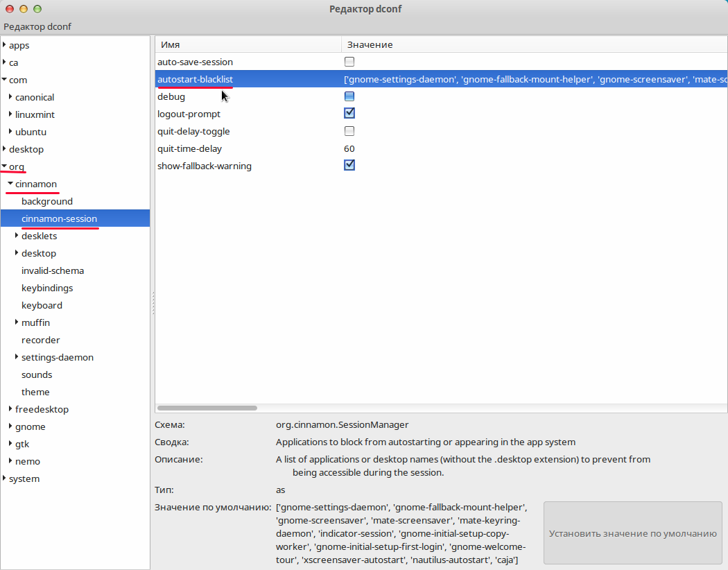The width and height of the screenshot is (728, 570).
Task: Click the autostart-blacklist value cell
Action: 535,79
